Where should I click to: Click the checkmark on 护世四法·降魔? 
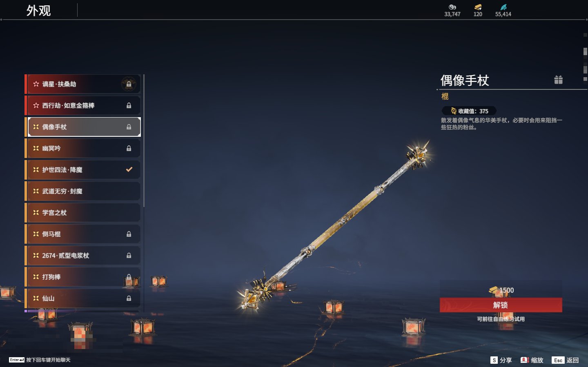[129, 169]
